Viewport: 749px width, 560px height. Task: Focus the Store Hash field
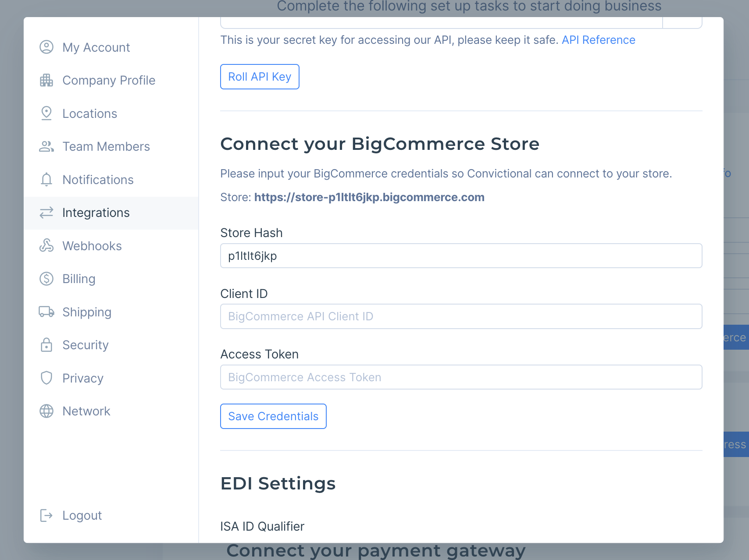(461, 255)
